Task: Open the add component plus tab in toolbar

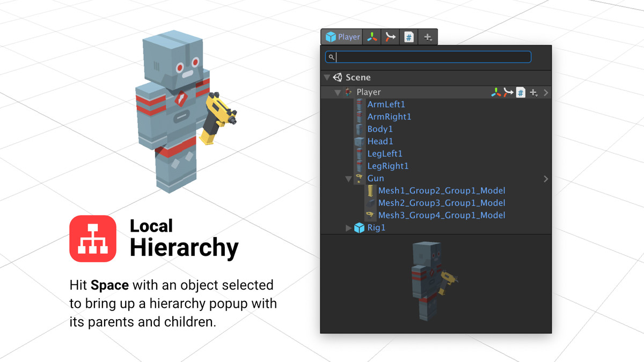Action: click(x=428, y=37)
